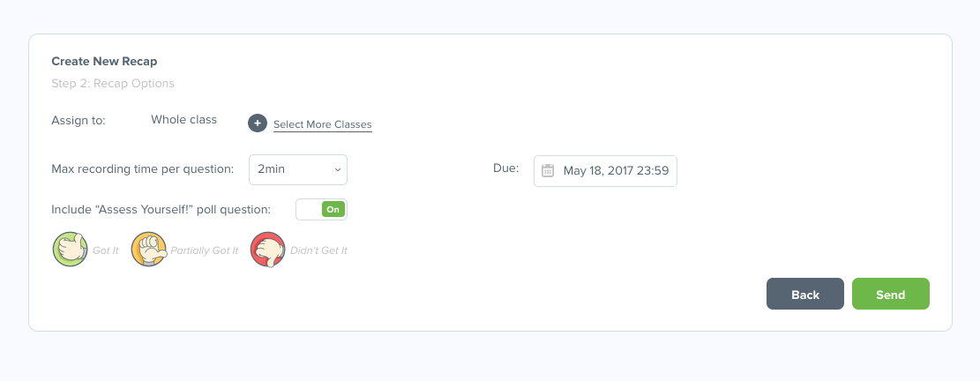Click the Partially Got It text label

pos(205,250)
